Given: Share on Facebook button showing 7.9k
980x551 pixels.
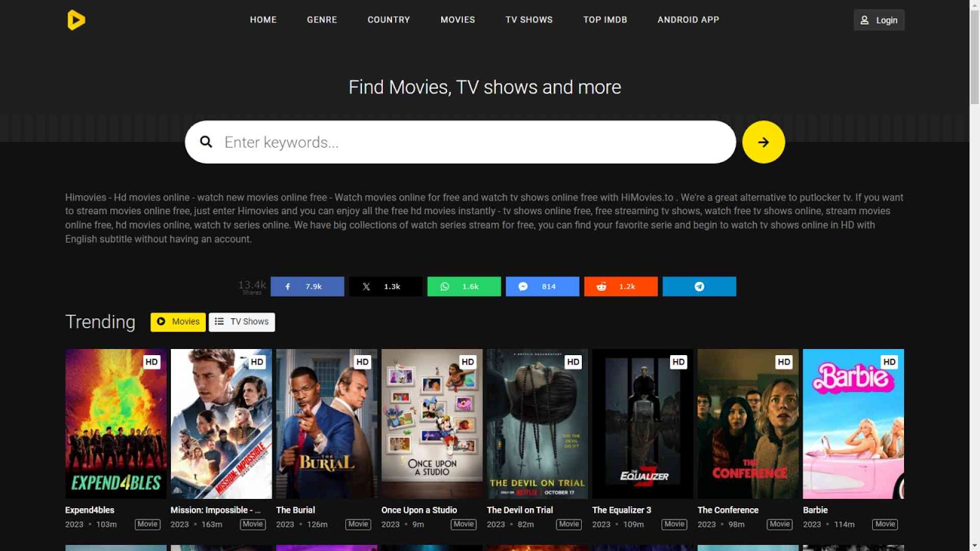Looking at the screenshot, I should (307, 287).
